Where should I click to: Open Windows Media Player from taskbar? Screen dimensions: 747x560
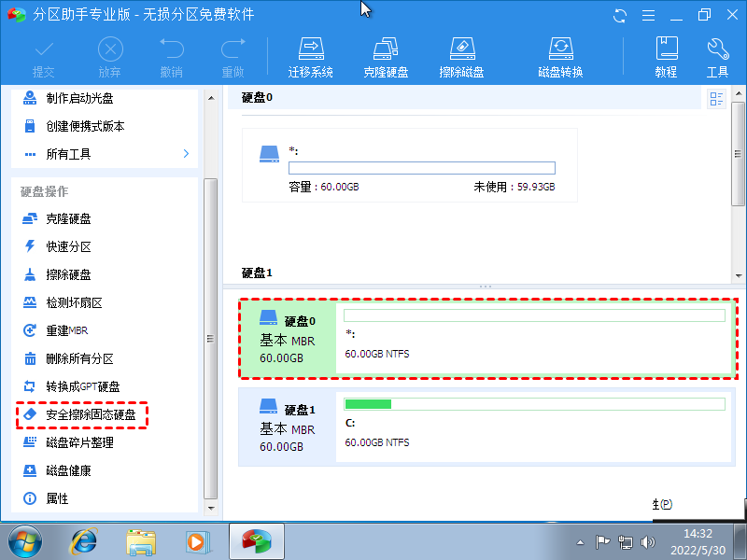tap(198, 542)
